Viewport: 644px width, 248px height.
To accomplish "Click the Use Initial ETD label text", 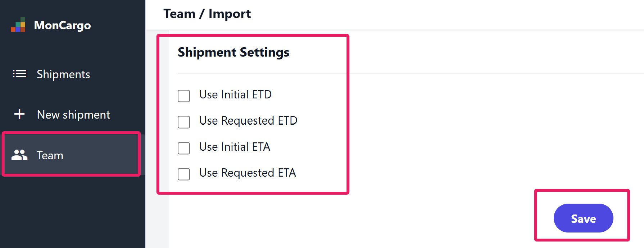I will point(235,94).
